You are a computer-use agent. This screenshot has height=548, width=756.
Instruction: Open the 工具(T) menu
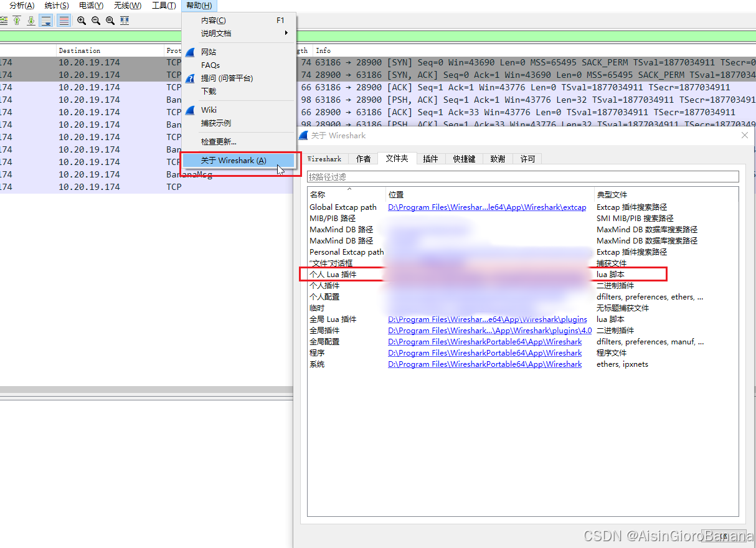click(164, 6)
